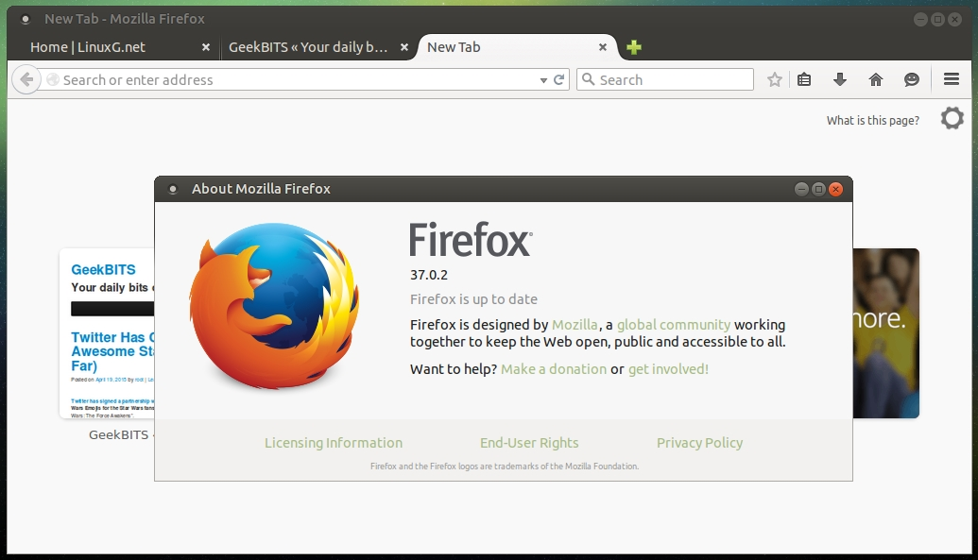This screenshot has height=560, width=978.
Task: Open the Firefox hamburger menu
Action: point(951,79)
